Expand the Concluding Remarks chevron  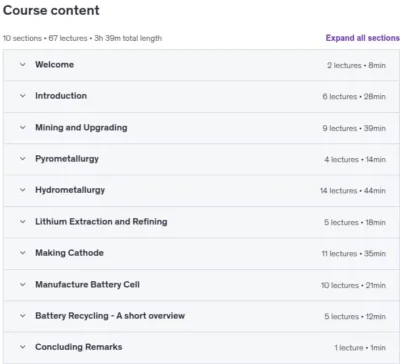[23, 347]
